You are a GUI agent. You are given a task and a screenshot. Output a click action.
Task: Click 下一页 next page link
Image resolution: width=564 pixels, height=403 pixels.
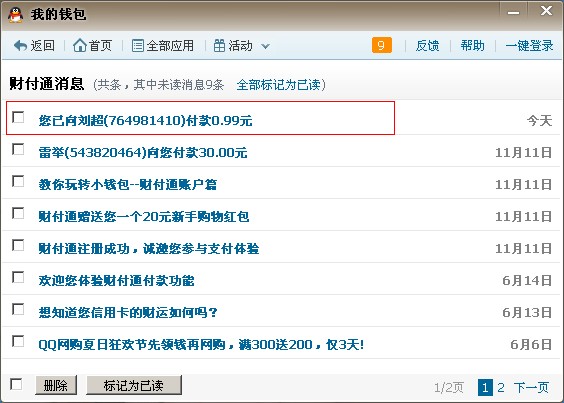coord(531,388)
